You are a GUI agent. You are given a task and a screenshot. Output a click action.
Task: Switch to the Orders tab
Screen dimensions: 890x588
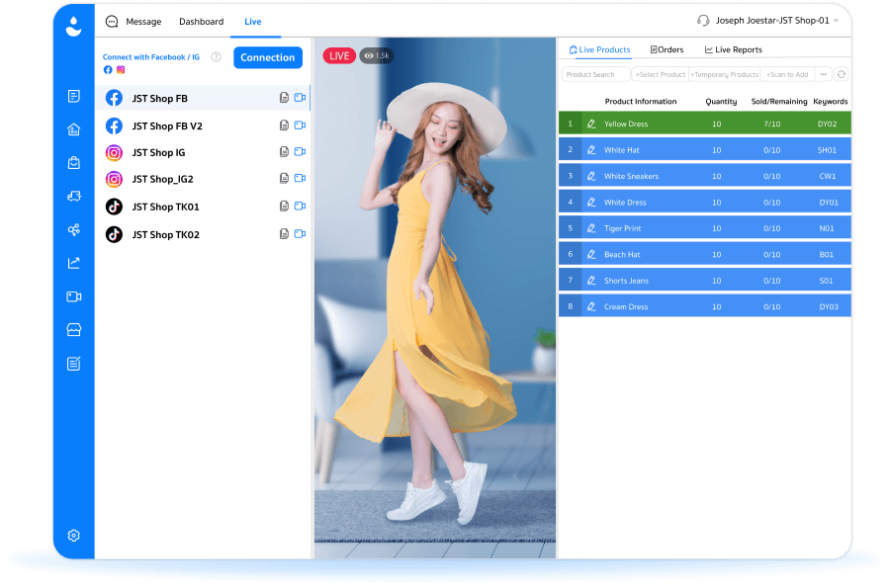pos(667,49)
